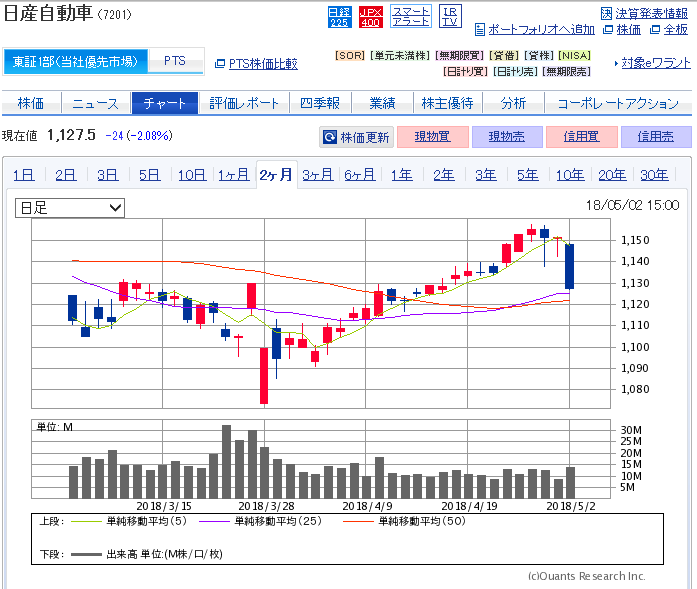Open the IR TV icon

(x=450, y=16)
